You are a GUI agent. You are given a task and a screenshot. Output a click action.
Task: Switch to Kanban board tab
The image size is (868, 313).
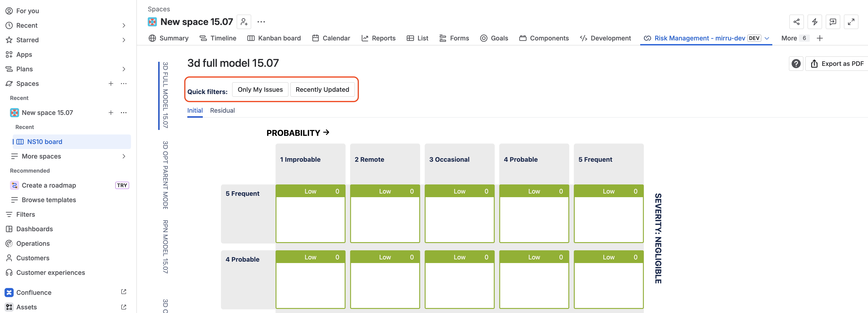(274, 38)
